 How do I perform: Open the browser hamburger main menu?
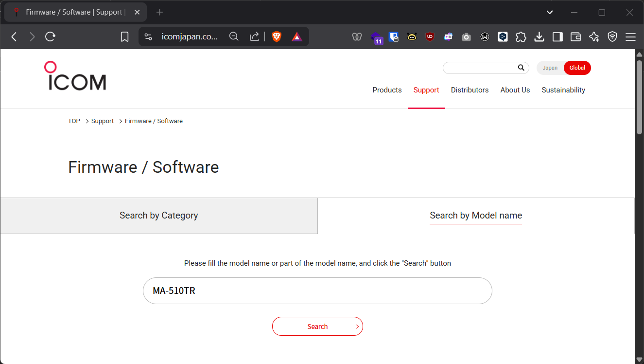click(x=630, y=36)
